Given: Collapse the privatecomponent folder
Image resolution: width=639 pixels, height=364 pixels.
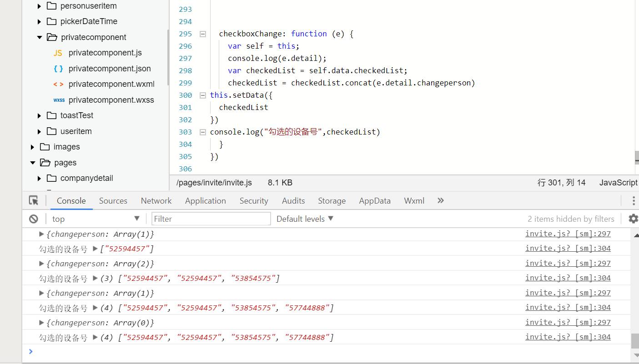Looking at the screenshot, I should click(x=40, y=37).
